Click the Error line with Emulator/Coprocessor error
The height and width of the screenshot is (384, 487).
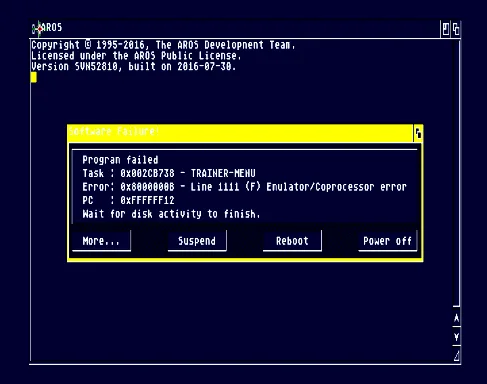coord(244,187)
